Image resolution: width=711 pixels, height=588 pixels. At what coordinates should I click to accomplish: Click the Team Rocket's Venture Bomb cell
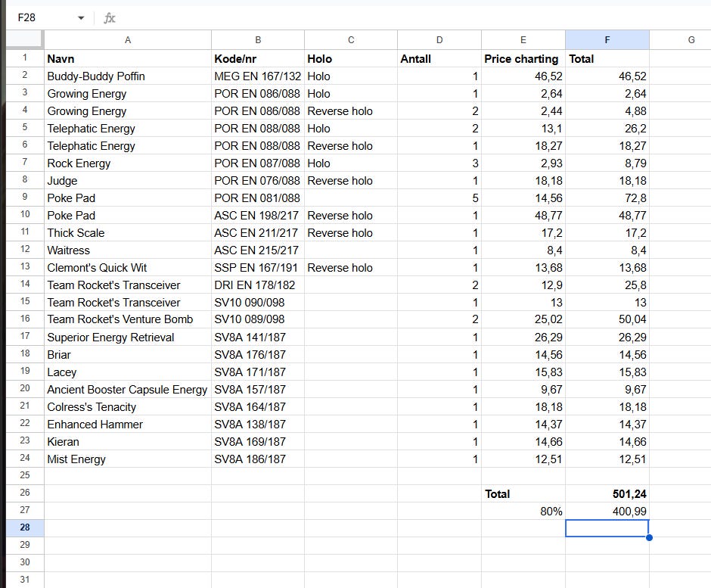pyautogui.click(x=127, y=319)
